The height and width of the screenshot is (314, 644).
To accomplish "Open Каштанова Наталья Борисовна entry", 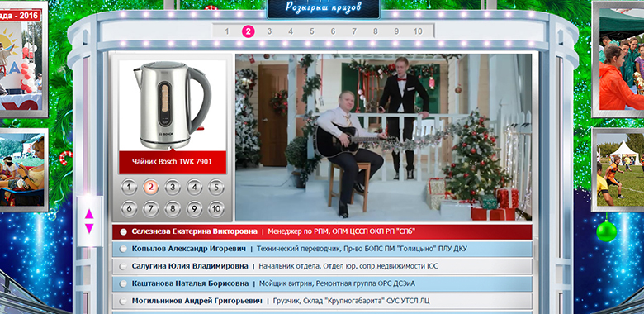I will pos(322,283).
